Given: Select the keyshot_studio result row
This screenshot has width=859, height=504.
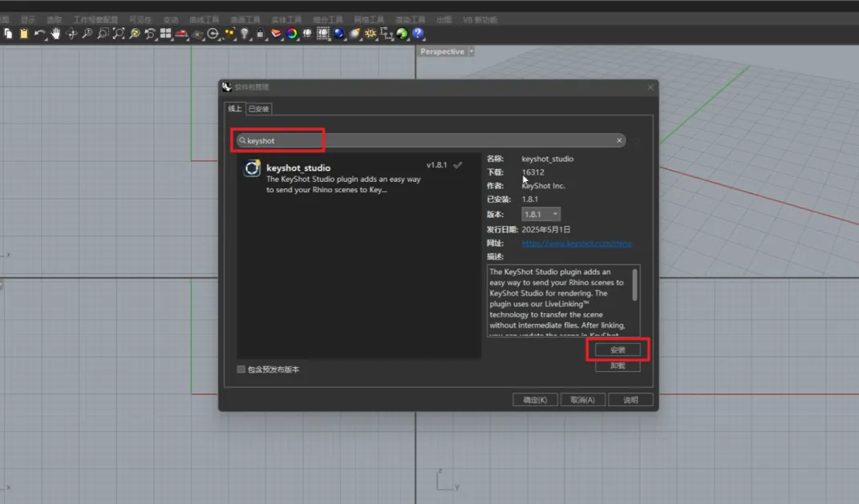Looking at the screenshot, I should (x=359, y=177).
